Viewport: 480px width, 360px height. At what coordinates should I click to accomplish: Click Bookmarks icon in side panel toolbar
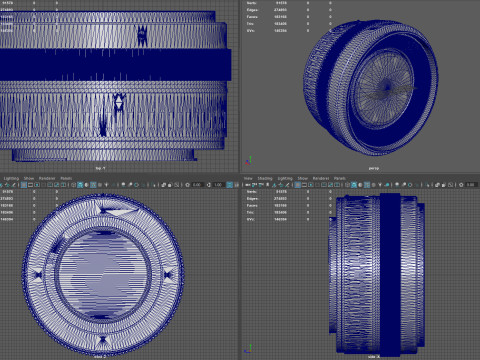(x=267, y=184)
